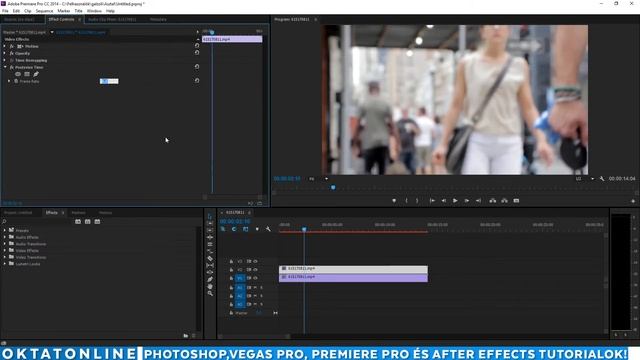Expand the Video Transitions folder

(x=4, y=257)
